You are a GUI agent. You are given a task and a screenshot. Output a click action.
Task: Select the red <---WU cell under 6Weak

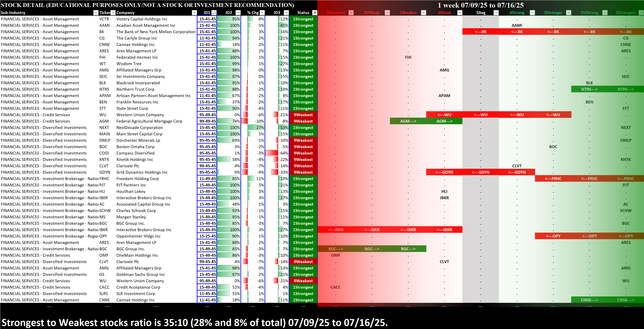click(444, 115)
